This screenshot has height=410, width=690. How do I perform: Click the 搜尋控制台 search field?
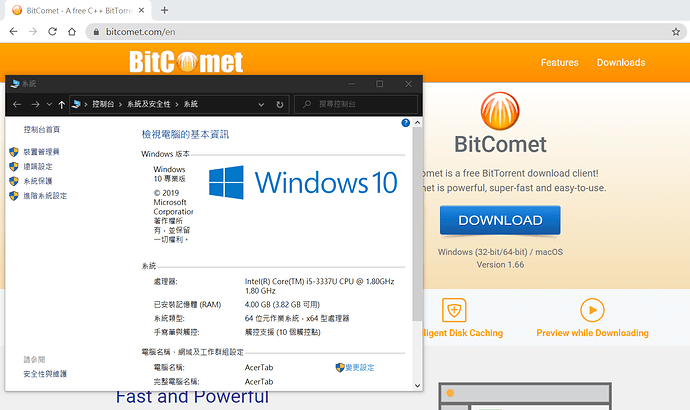356,104
